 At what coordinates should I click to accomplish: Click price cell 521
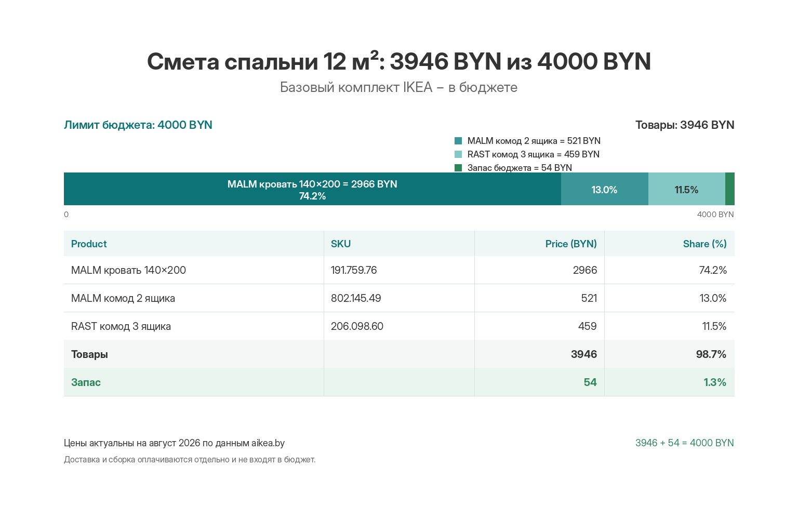point(539,298)
